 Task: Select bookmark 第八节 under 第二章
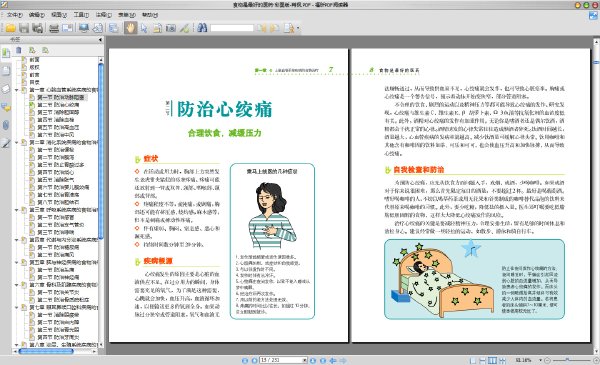58,202
